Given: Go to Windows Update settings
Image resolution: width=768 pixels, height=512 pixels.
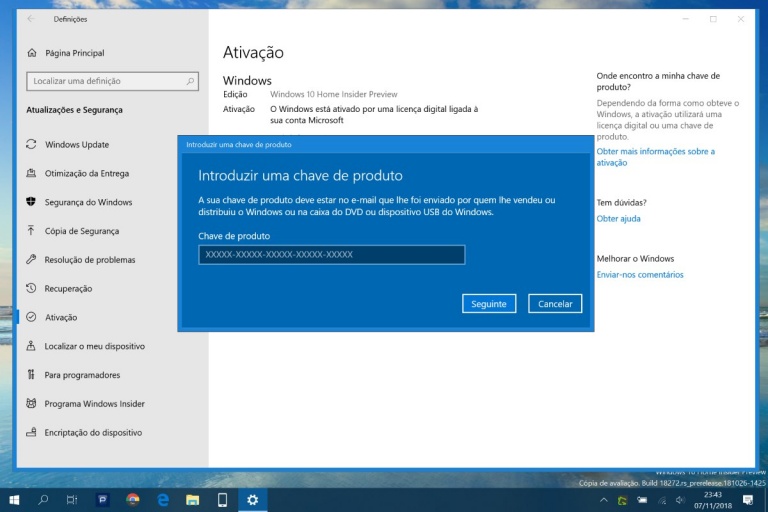Looking at the screenshot, I should 77,145.
